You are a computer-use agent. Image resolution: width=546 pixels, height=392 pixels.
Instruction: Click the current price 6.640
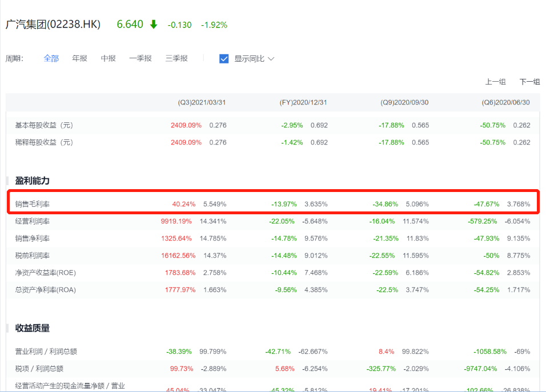coord(130,25)
